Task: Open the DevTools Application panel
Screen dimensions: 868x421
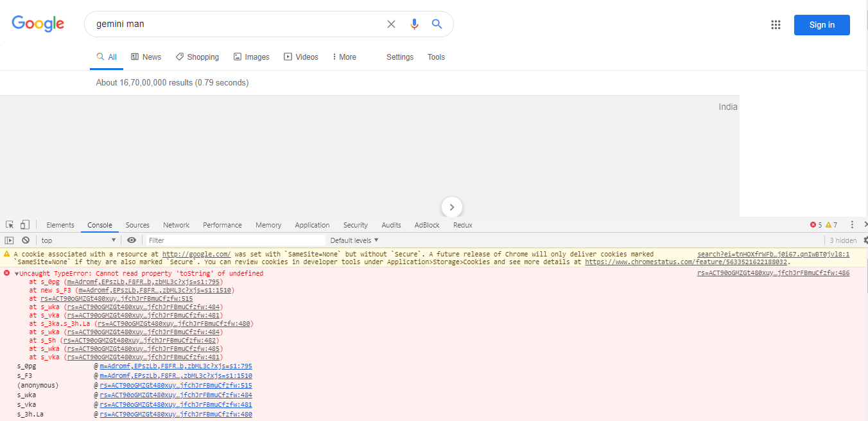Action: (x=312, y=225)
